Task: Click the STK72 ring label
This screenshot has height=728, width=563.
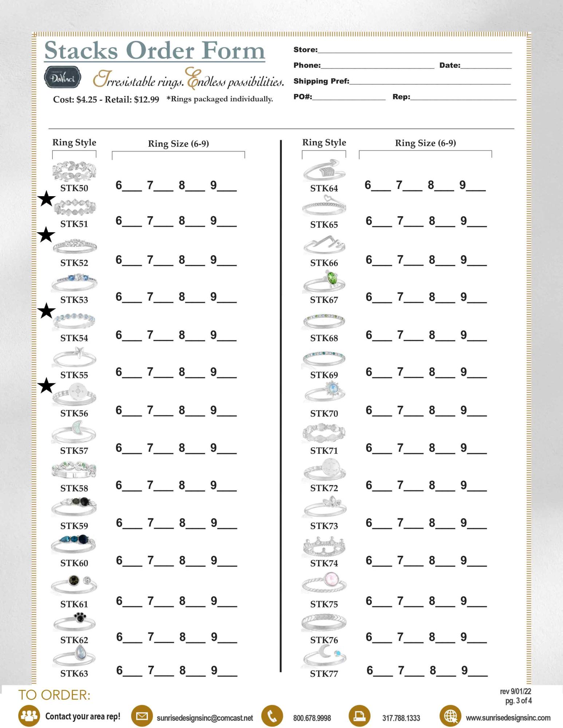Action: (x=324, y=488)
